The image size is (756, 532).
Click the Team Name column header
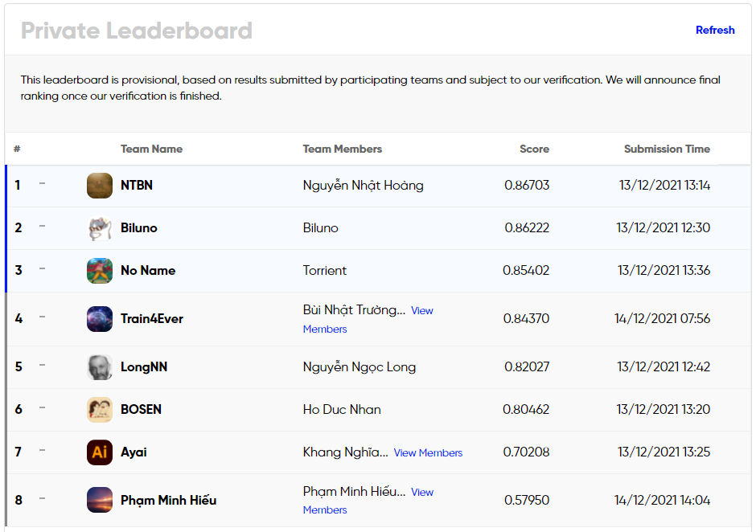click(151, 149)
